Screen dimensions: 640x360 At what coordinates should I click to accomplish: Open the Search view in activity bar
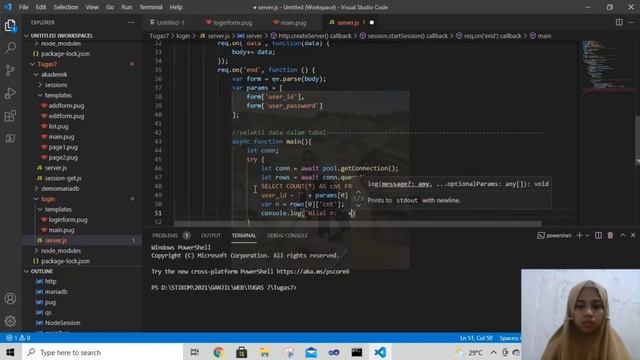pyautogui.click(x=10, y=47)
